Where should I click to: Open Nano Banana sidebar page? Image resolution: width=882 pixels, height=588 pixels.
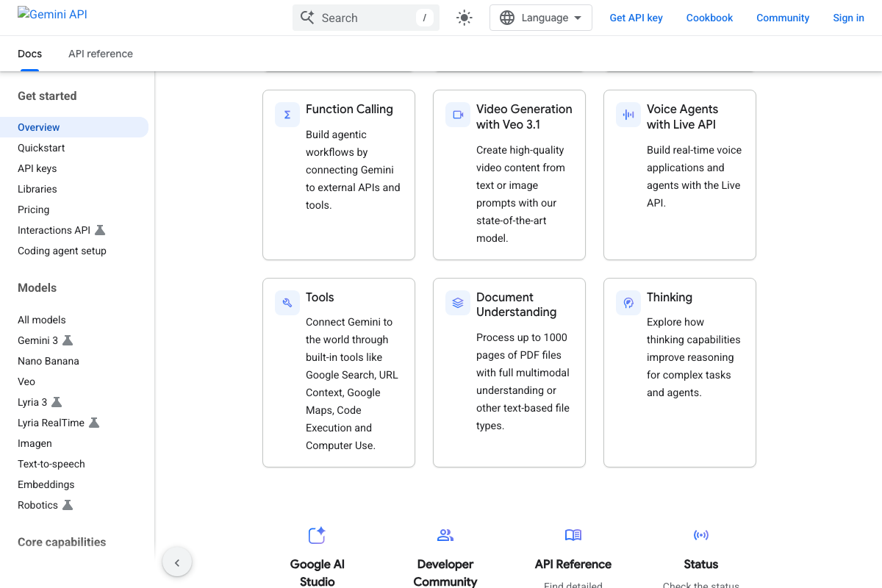[x=48, y=361]
